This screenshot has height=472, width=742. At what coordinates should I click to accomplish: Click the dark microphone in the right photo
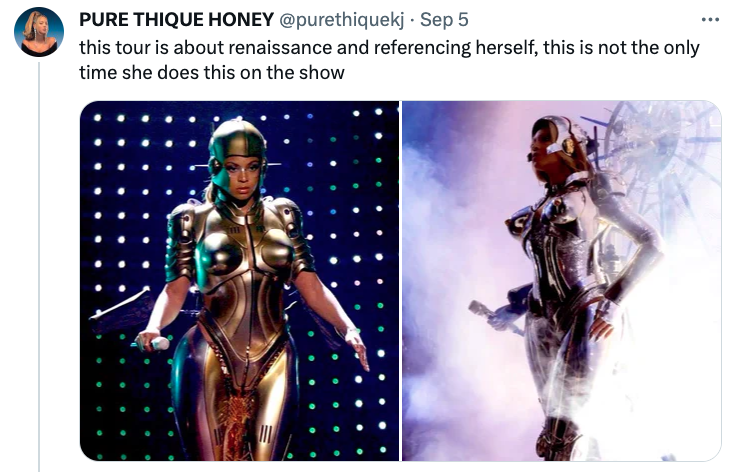coord(492,315)
